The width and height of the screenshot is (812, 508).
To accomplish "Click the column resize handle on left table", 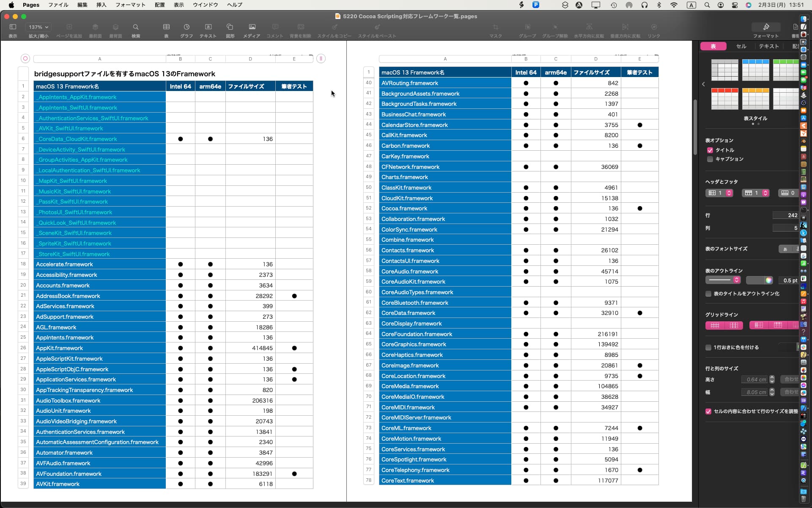I will pyautogui.click(x=321, y=58).
